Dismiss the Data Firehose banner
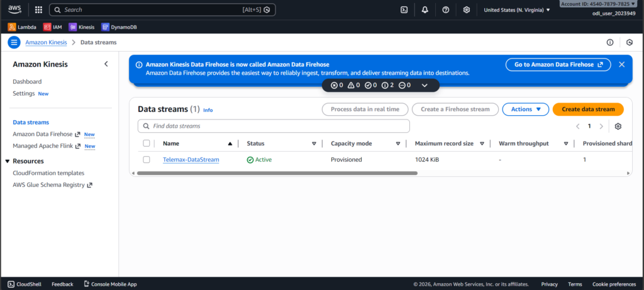The width and height of the screenshot is (644, 290). pos(621,64)
